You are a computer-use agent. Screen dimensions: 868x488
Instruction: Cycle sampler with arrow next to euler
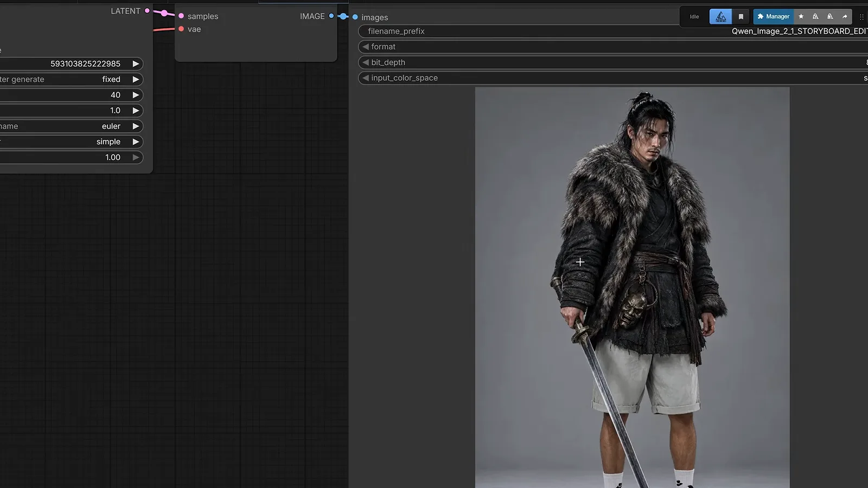136,126
